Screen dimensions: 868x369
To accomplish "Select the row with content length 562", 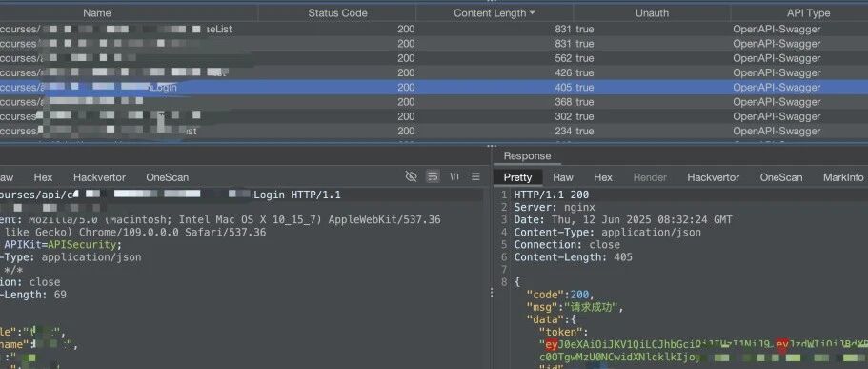I will (434, 58).
